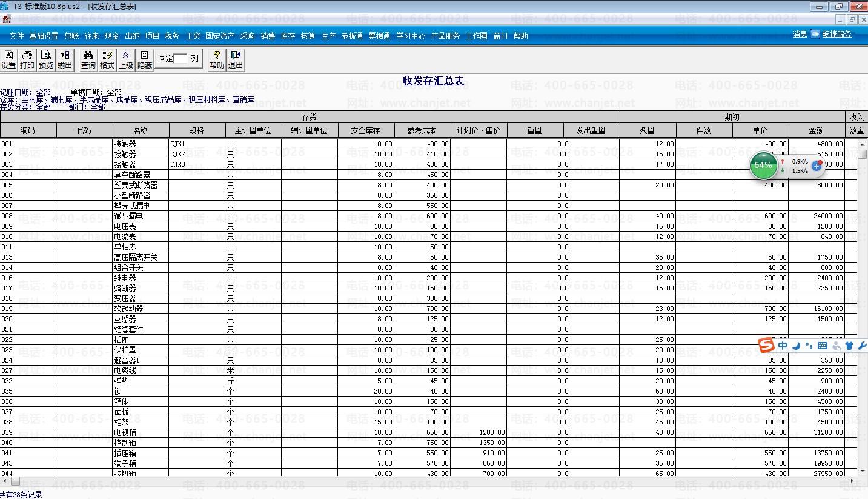Click the 参考成本 column header
Viewport: 868px width, 499px height.
tap(422, 130)
